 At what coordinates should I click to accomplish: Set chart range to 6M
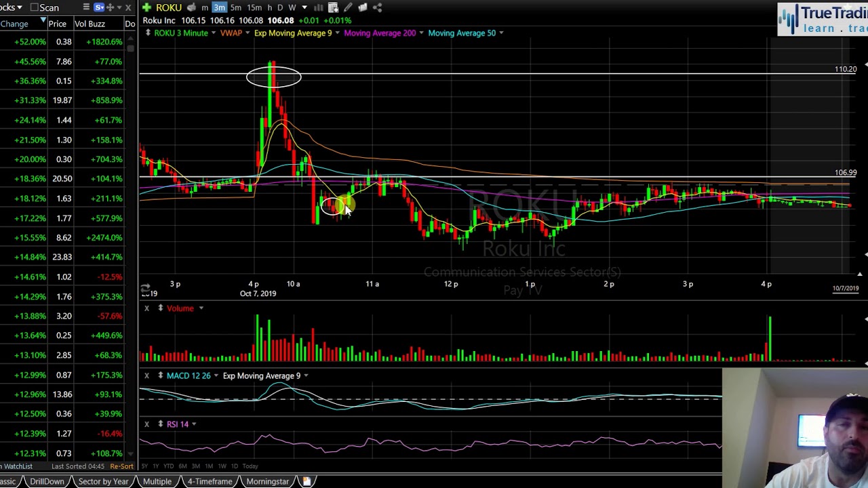tap(183, 466)
